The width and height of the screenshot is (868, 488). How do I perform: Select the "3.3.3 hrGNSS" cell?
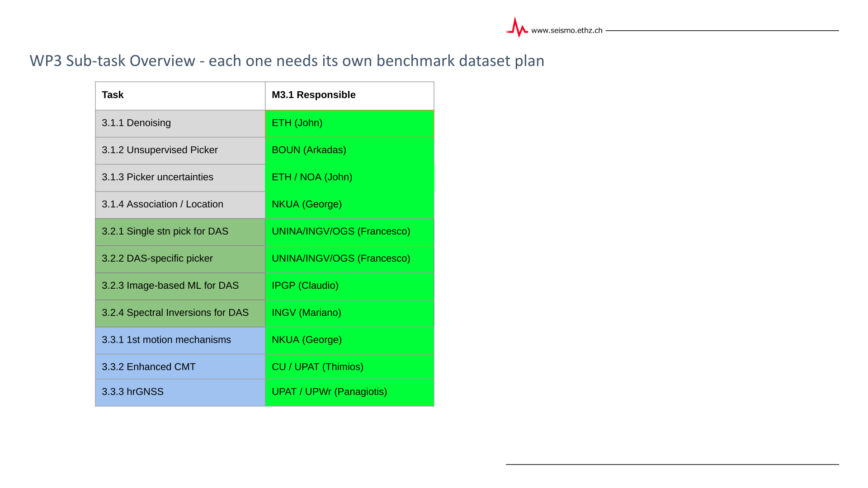(180, 392)
